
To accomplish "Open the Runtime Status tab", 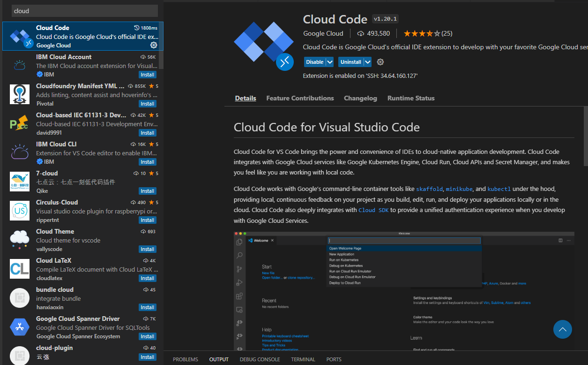I will click(x=411, y=98).
